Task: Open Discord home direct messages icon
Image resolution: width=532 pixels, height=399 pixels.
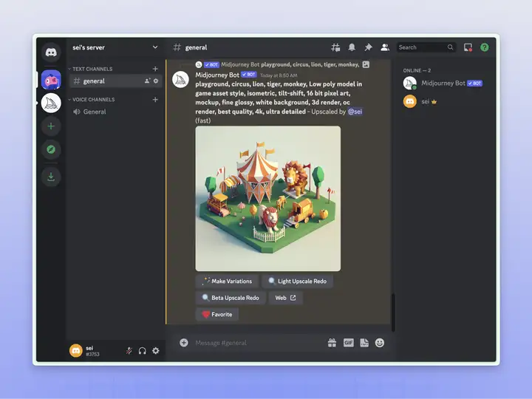Action: pyautogui.click(x=51, y=52)
